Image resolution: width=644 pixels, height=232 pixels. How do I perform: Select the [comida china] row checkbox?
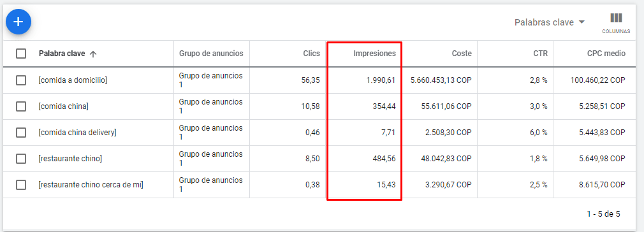pyautogui.click(x=21, y=106)
